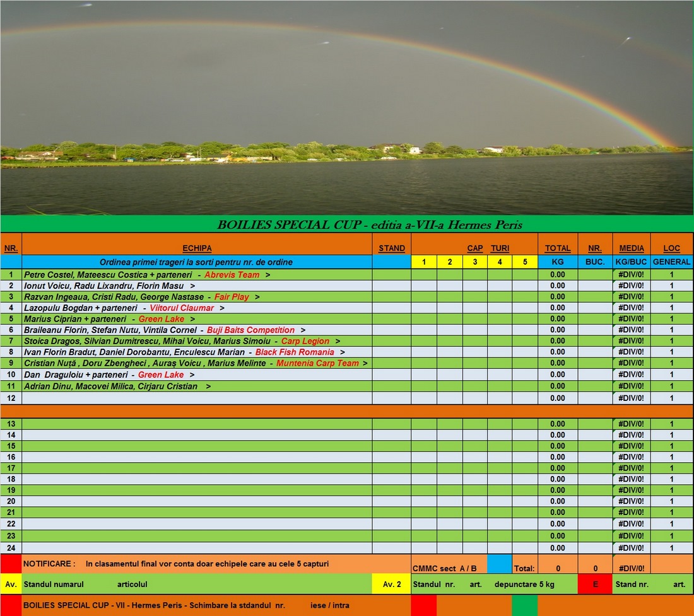The height and width of the screenshot is (616, 694).
Task: Click the green cell in the bottom row
Action: 524,605
